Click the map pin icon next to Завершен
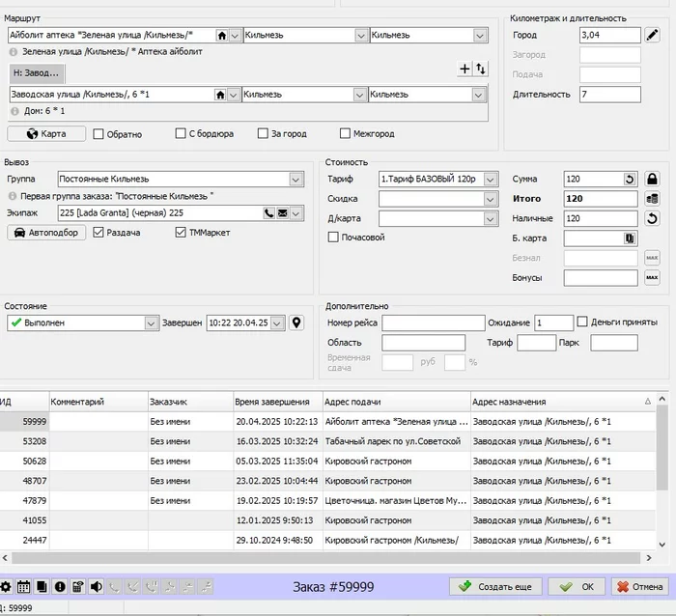This screenshot has width=676, height=616. pos(296,322)
